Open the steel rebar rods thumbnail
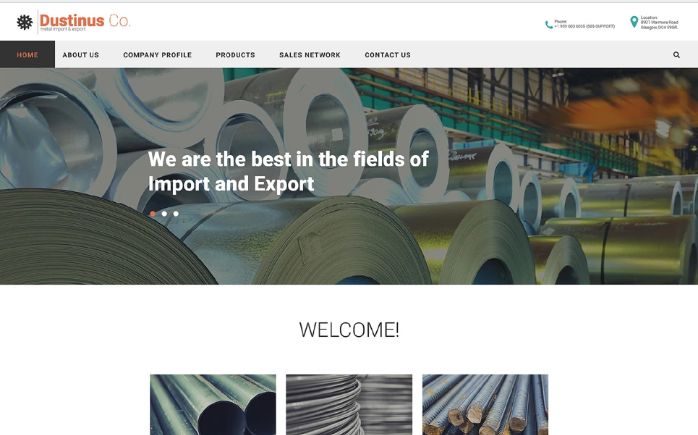This screenshot has width=698, height=435. click(x=485, y=404)
